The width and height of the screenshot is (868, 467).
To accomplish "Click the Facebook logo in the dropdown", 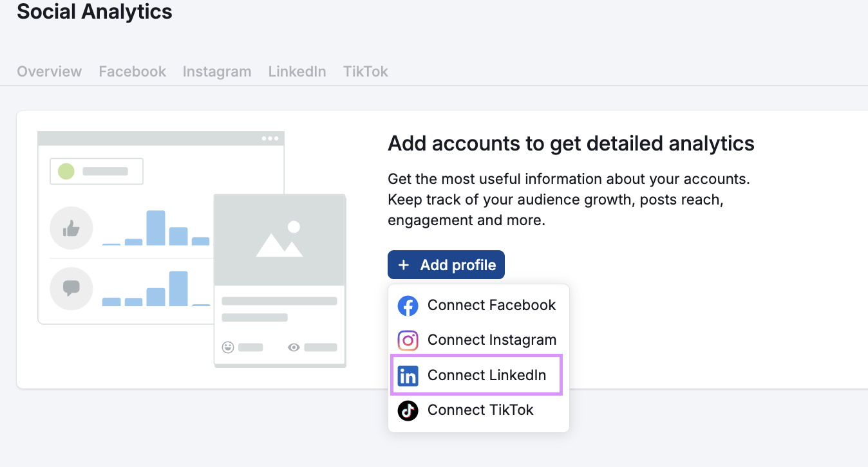I will (x=408, y=306).
